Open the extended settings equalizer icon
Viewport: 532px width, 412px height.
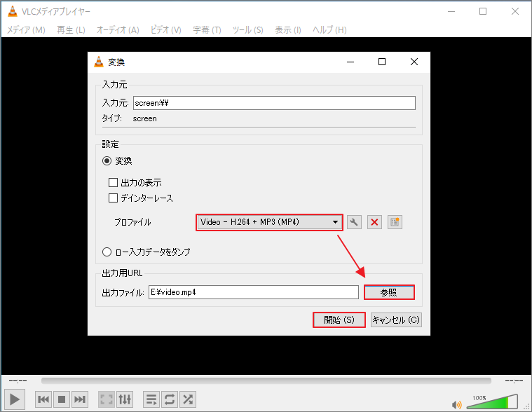pyautogui.click(x=125, y=399)
